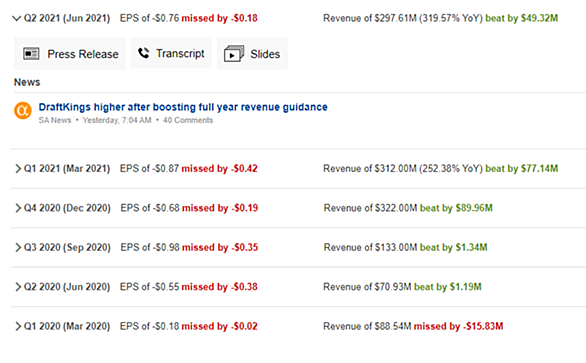Screen dimensions: 586x363
Task: Click the 40 Comments link
Action: (188, 120)
